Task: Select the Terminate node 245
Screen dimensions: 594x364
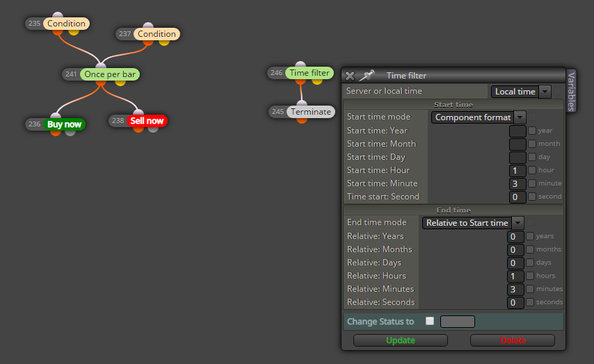Action: [x=311, y=112]
